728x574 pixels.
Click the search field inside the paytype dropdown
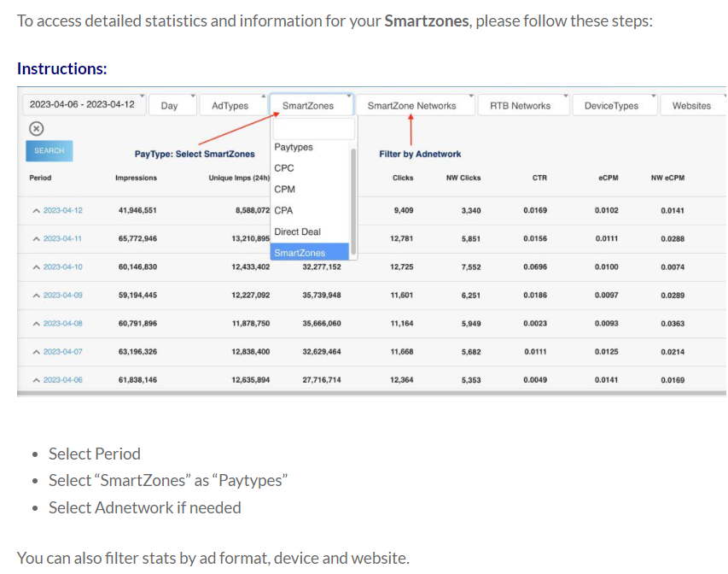pyautogui.click(x=314, y=129)
